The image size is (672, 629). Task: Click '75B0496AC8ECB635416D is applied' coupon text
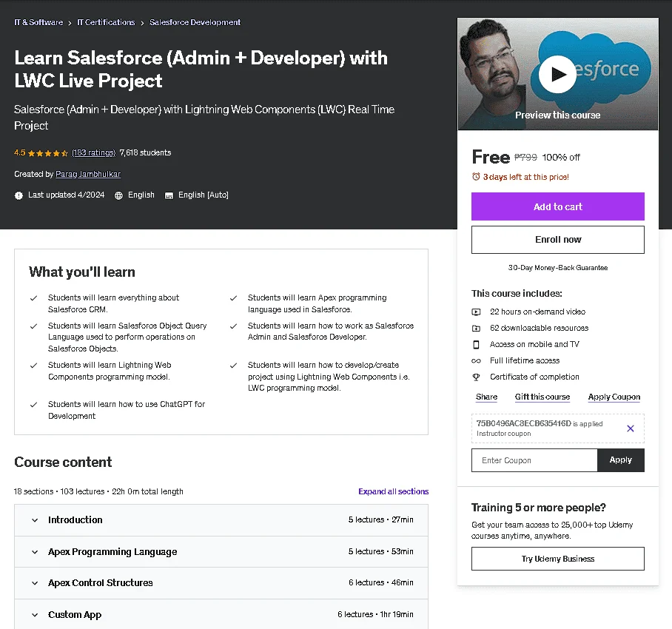[x=540, y=423]
